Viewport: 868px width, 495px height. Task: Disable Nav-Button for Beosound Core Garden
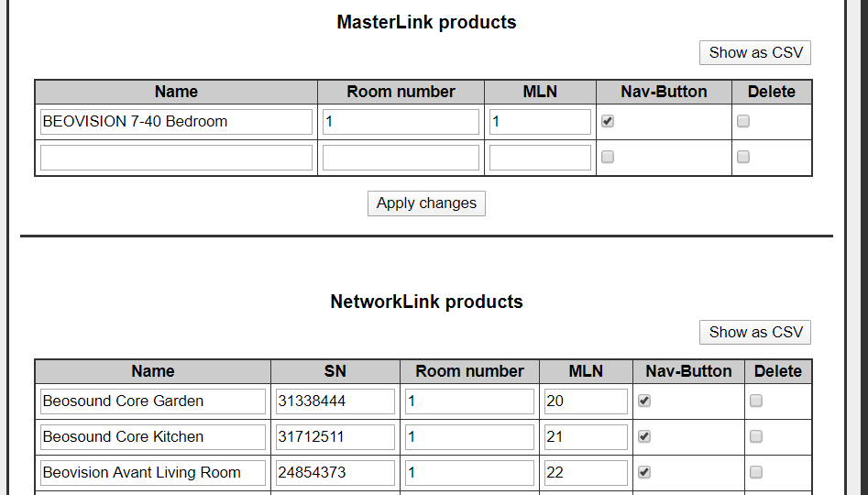[x=644, y=401]
